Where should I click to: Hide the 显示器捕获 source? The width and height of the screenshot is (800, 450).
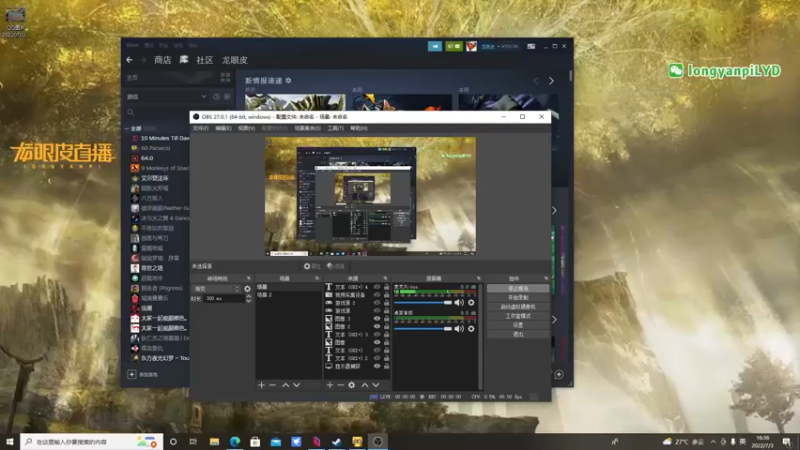pos(377,366)
